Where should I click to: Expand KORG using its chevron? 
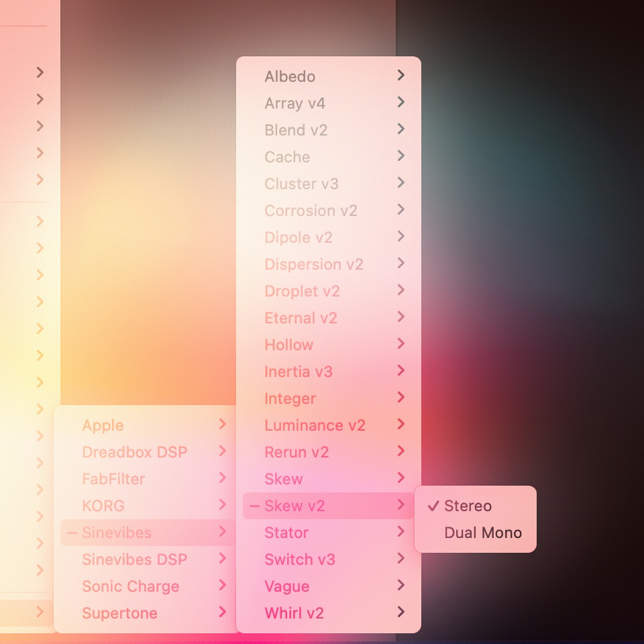point(223,504)
